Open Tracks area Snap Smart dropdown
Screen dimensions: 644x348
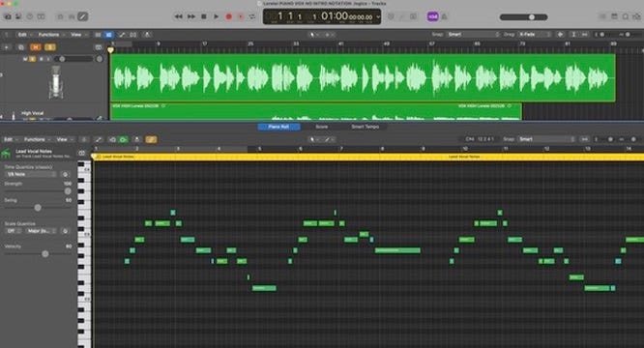pos(473,35)
